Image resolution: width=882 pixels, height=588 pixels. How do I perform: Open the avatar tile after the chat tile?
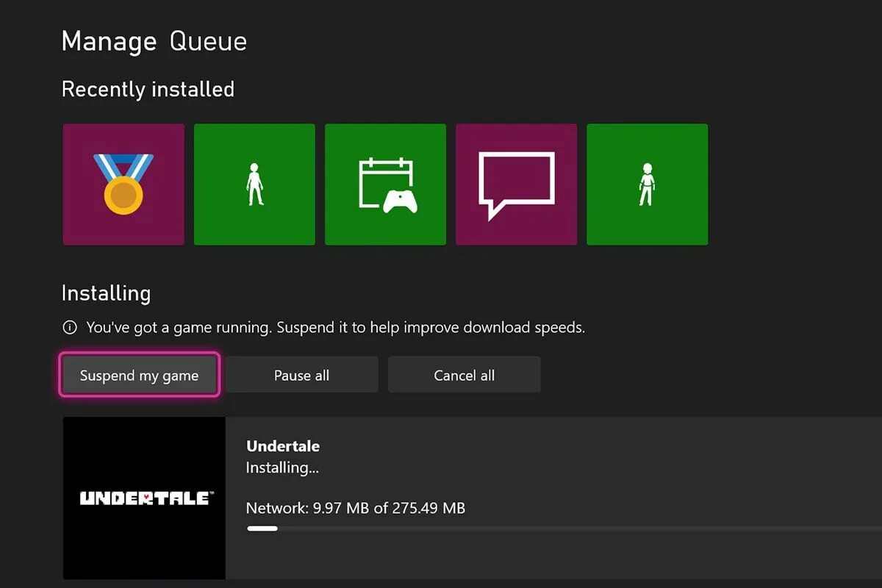[x=648, y=184]
